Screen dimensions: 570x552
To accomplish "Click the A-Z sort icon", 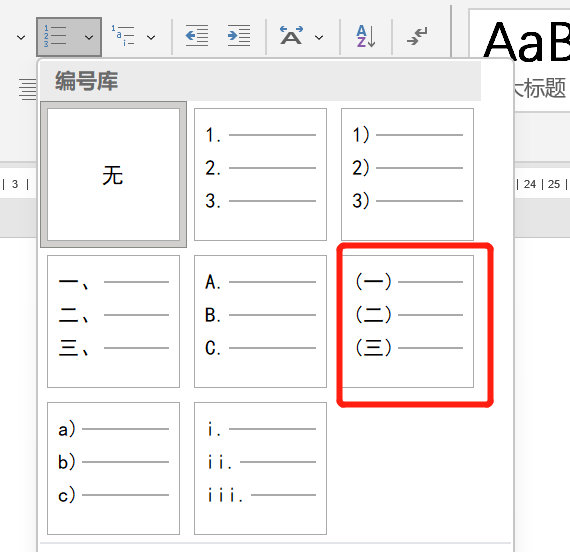I will pos(365,36).
